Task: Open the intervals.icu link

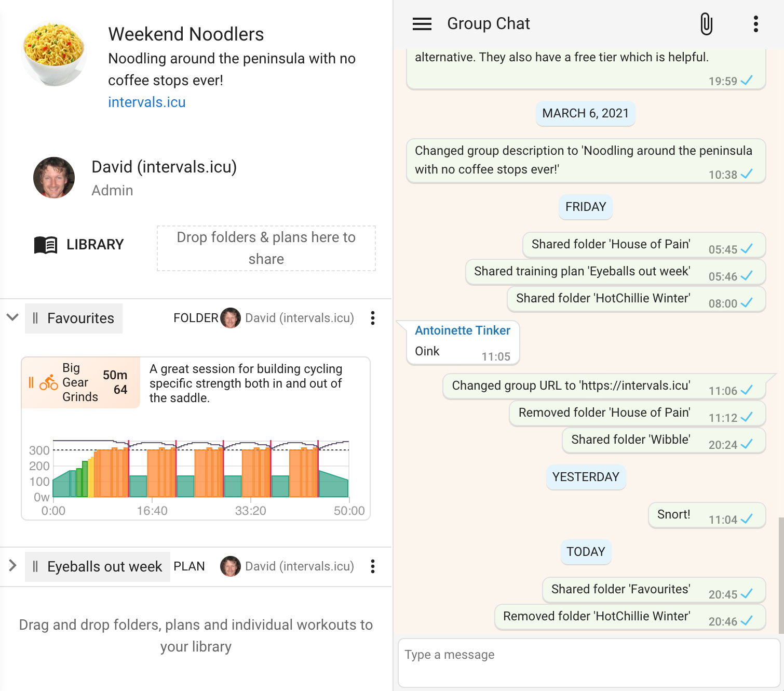Action: coord(146,102)
